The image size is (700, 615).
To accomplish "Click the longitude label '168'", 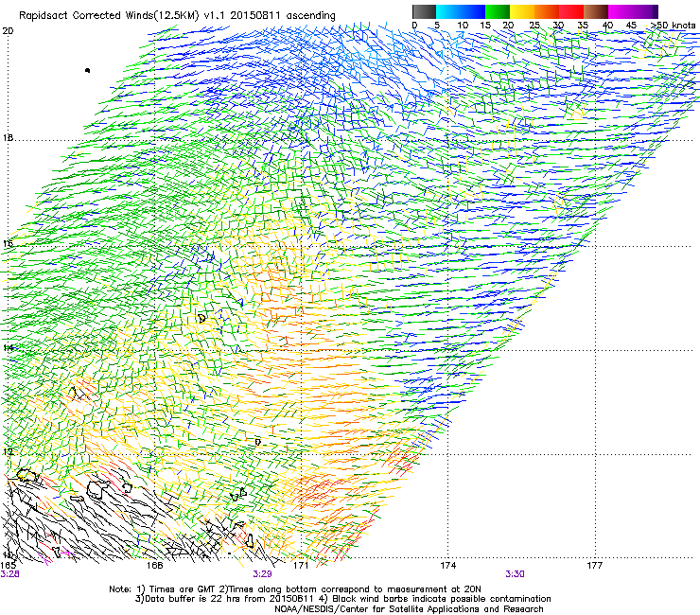I will coord(154,566).
